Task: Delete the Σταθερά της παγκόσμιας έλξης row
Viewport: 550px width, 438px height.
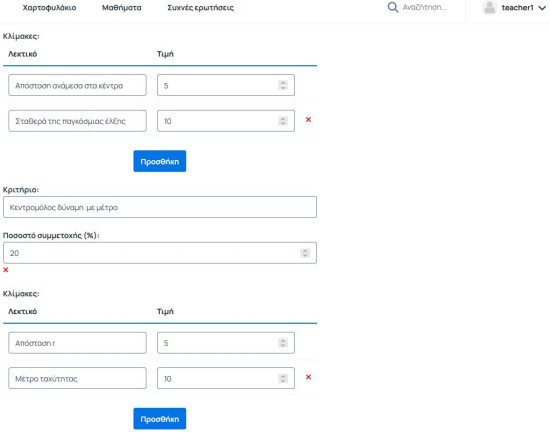Action: tap(308, 120)
